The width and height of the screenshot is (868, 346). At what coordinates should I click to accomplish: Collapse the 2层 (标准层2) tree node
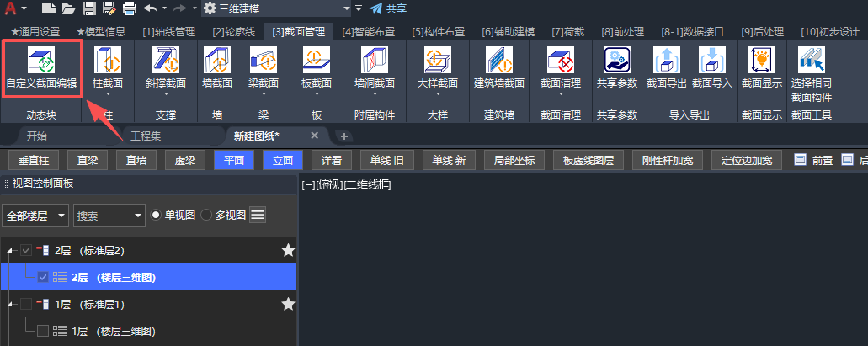9,251
